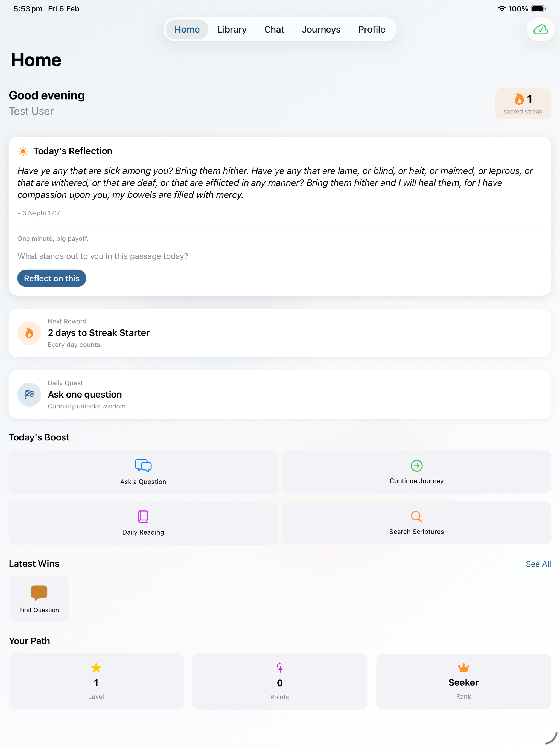560x747 pixels.
Task: Open the Ask one question quest card
Action: [x=280, y=395]
